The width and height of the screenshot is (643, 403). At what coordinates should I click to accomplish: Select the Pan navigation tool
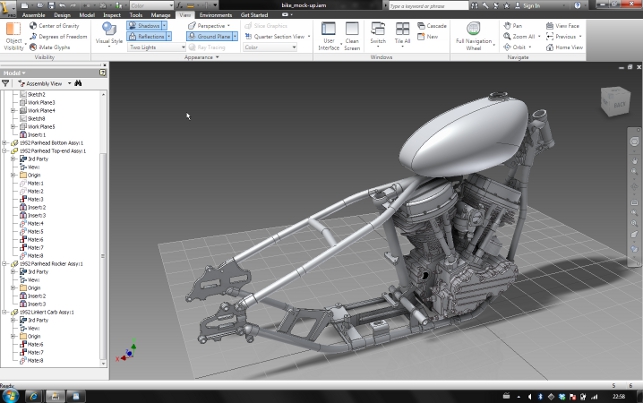(x=512, y=25)
